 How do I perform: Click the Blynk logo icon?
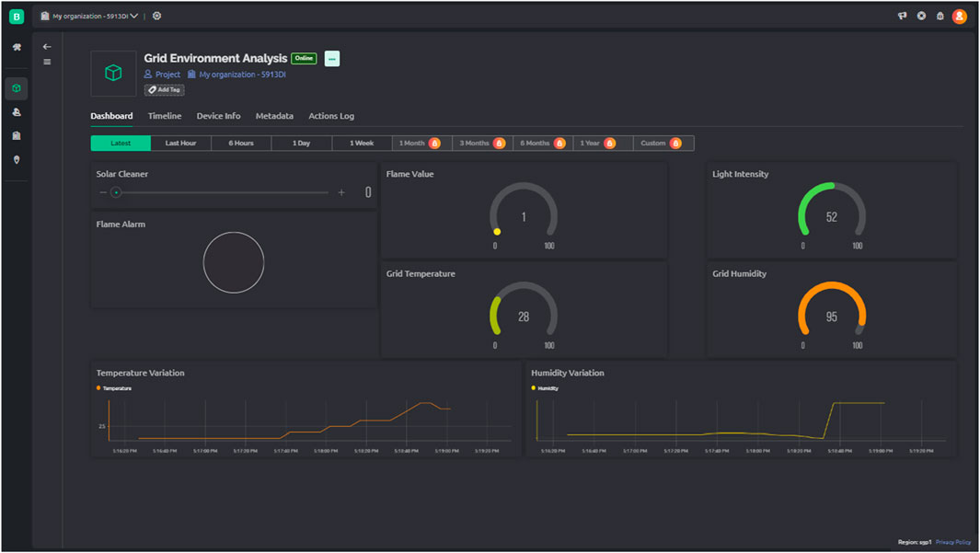tap(17, 17)
